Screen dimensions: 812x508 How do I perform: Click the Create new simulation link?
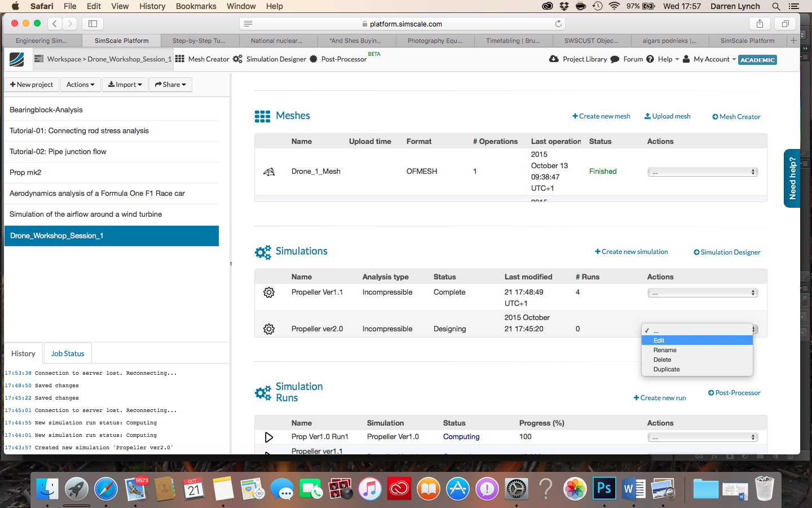click(632, 252)
